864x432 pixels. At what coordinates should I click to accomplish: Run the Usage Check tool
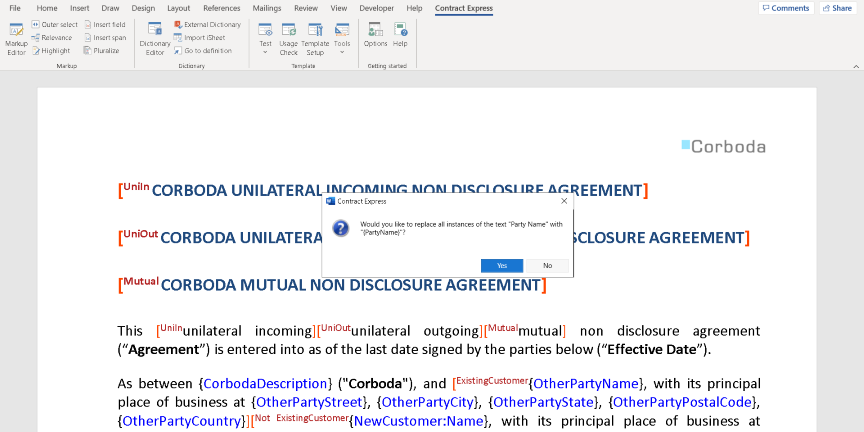[x=288, y=39]
